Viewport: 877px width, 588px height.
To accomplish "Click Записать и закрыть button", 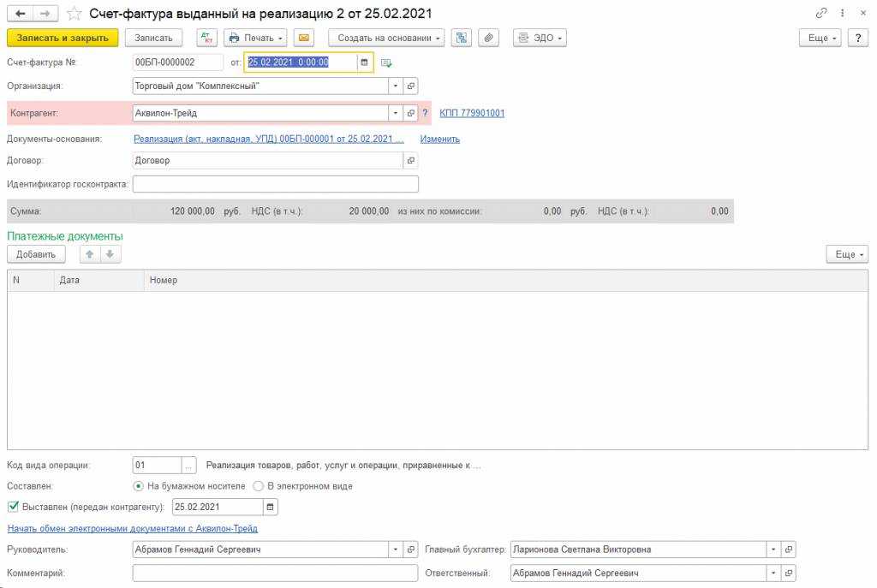I will click(x=63, y=38).
